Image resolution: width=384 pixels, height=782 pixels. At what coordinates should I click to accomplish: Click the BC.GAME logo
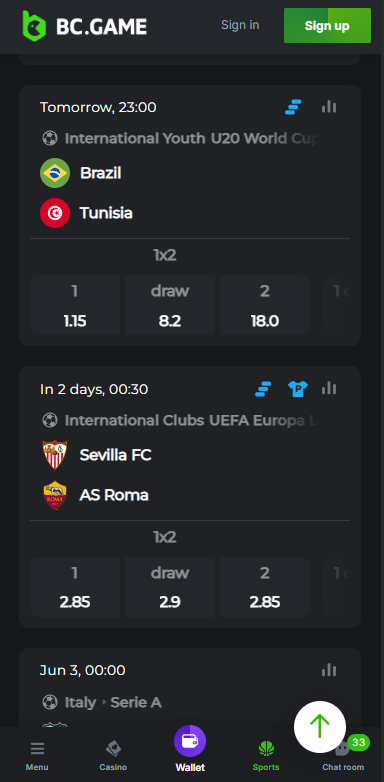click(84, 26)
